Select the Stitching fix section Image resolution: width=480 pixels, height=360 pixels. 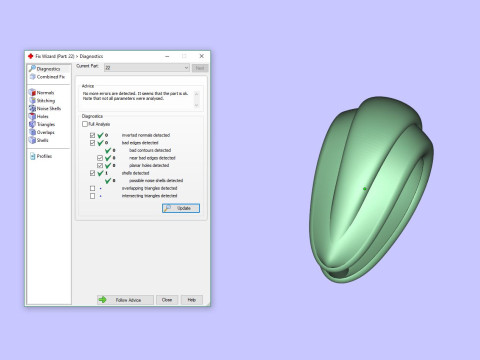[42, 100]
